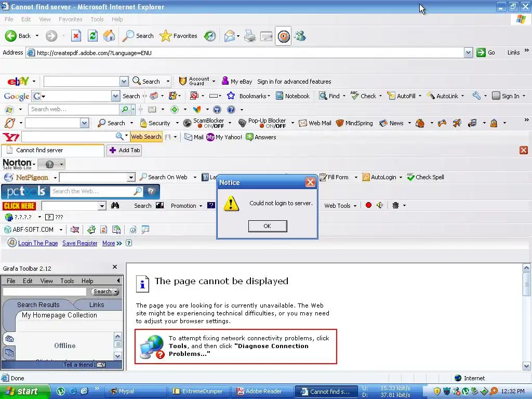This screenshot has height=399, width=532.
Task: Open Google Notebook button
Action: (292, 96)
